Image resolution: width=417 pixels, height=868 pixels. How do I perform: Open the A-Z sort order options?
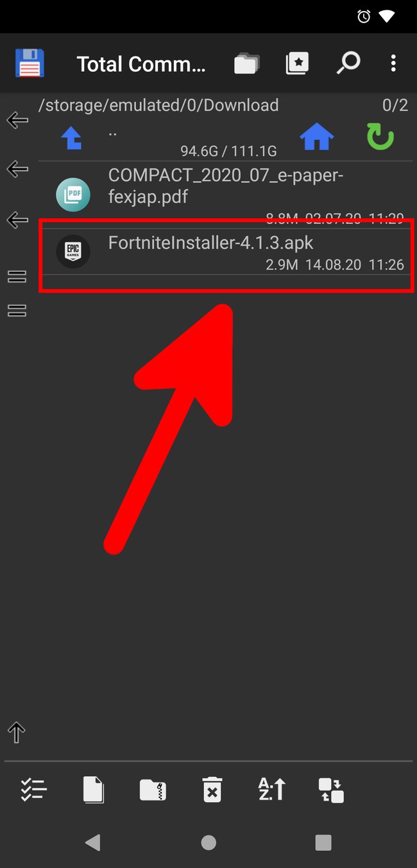pos(271,789)
